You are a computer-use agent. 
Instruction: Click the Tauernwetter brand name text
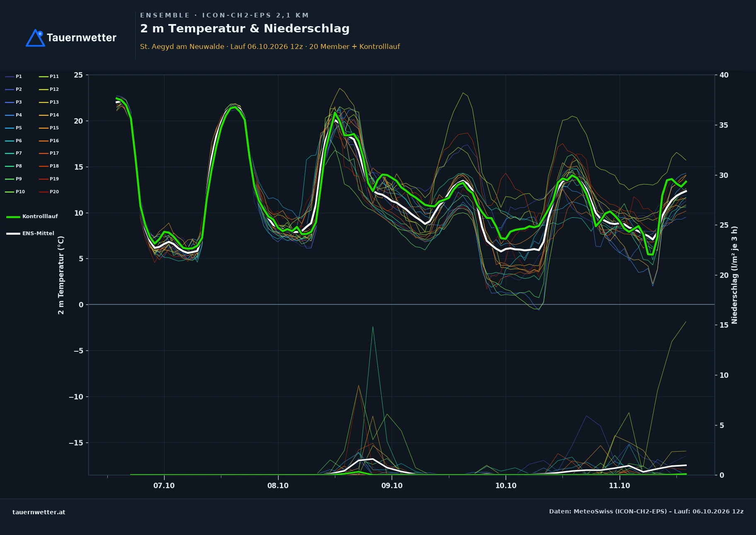82,38
